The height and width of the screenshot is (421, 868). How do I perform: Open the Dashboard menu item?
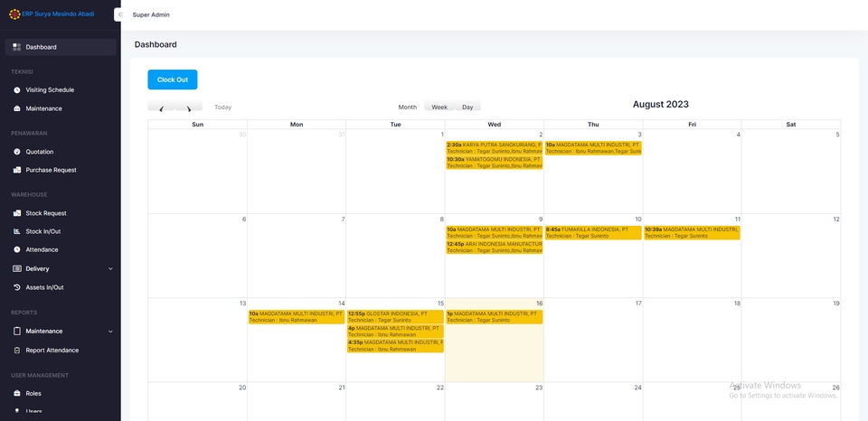(61, 47)
